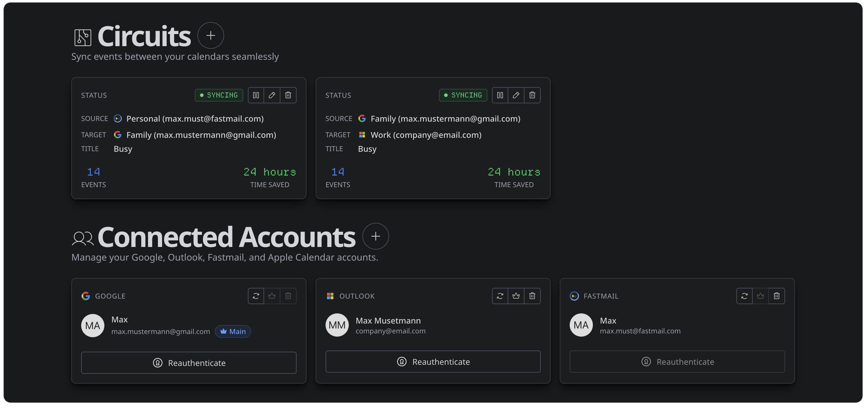Pause the Family to Work circuit
This screenshot has height=408, width=868.
(500, 95)
